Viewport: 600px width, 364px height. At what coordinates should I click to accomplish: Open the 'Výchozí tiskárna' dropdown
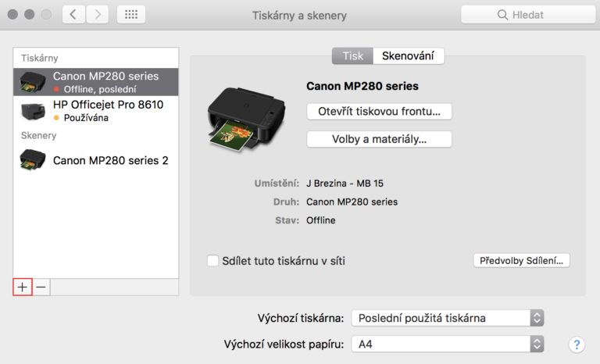(x=447, y=318)
